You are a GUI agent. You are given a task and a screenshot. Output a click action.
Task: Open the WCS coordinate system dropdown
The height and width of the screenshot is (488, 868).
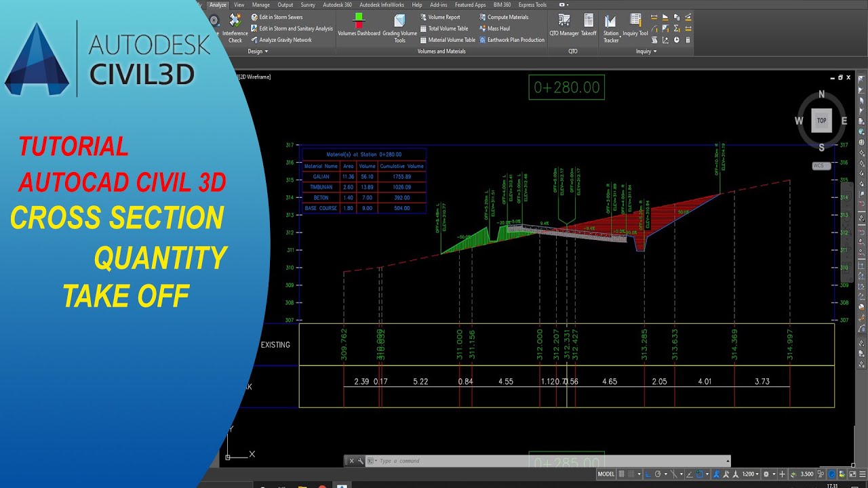coord(821,165)
